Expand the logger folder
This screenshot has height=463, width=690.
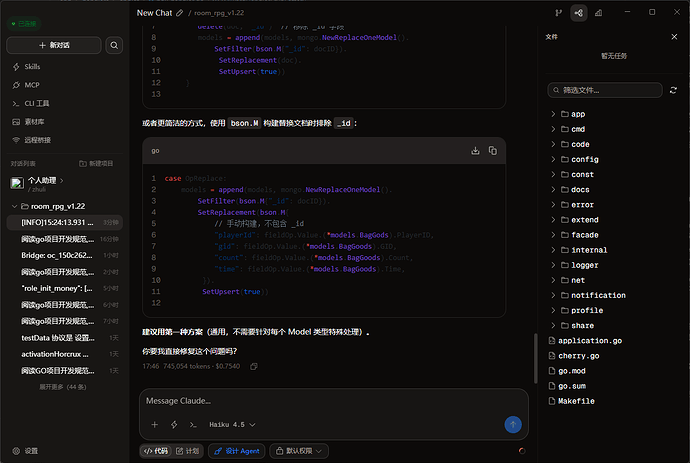click(x=553, y=265)
